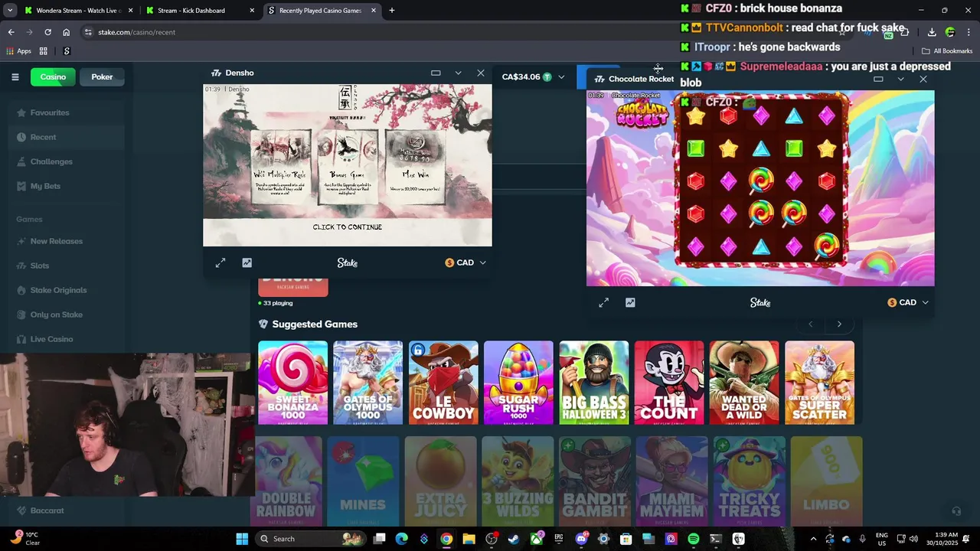Open live stats in Densho window

(x=247, y=262)
